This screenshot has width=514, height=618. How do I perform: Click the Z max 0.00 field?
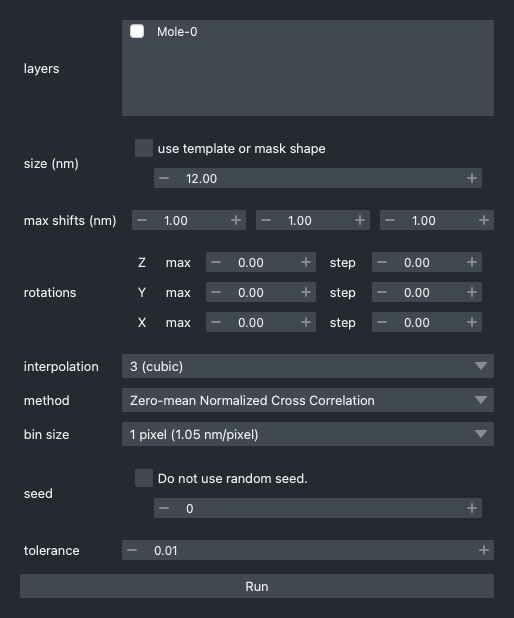click(x=261, y=262)
